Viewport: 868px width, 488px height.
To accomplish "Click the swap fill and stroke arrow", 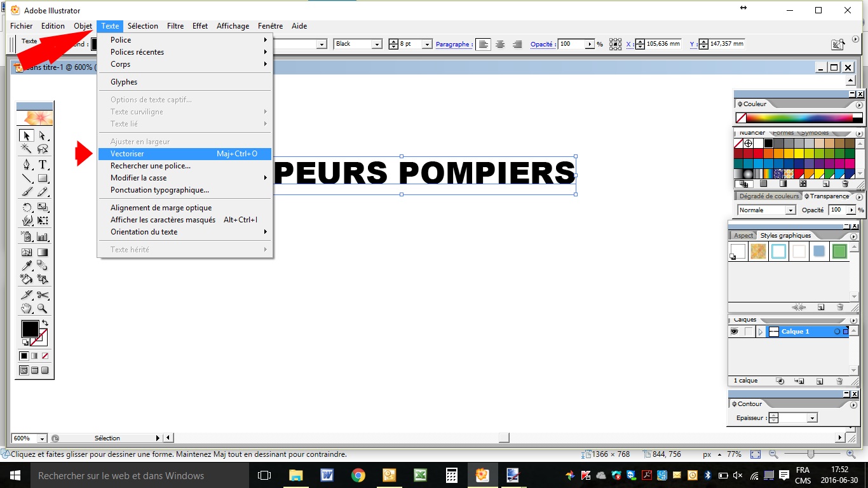I will (44, 323).
